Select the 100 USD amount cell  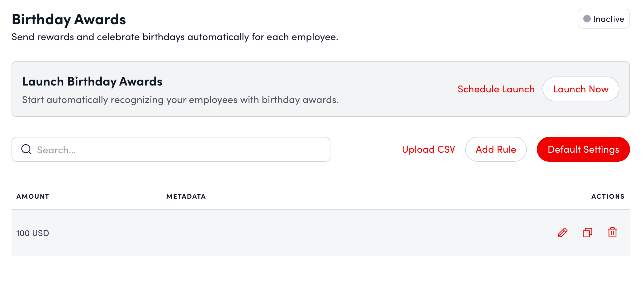(x=33, y=233)
